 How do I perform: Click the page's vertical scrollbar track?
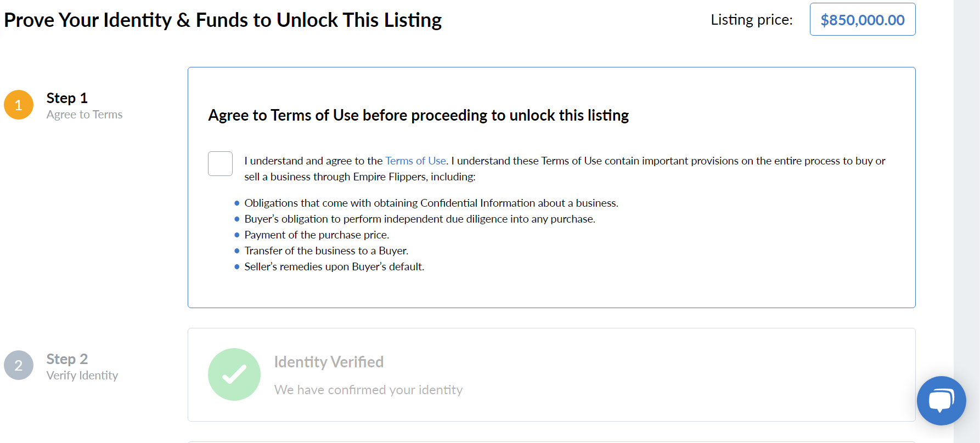967,219
